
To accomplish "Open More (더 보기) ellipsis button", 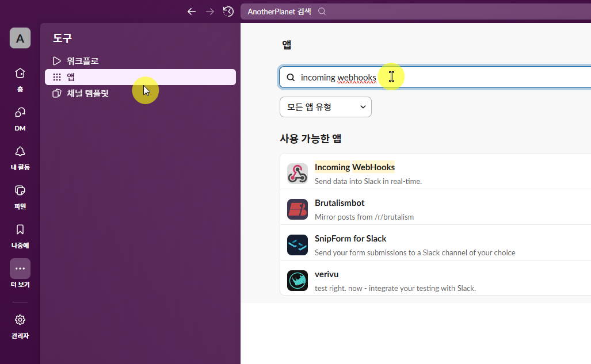I will (x=20, y=269).
